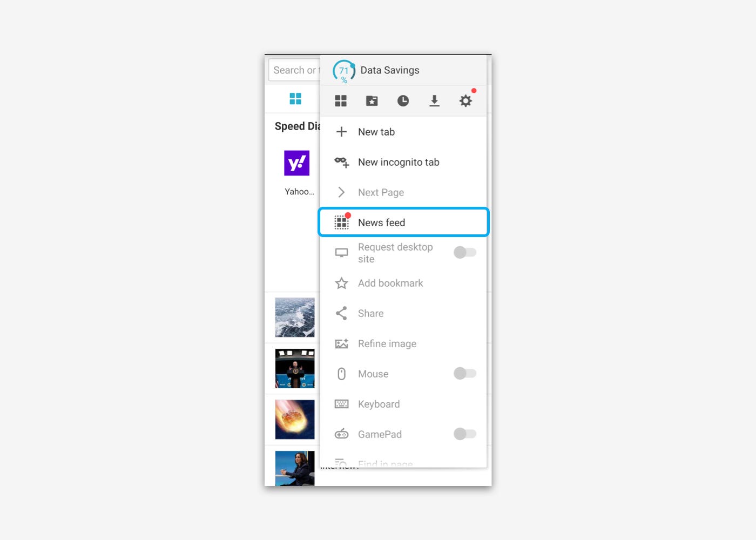Click the Search or type URL field
Image resolution: width=756 pixels, height=540 pixels.
pos(295,70)
